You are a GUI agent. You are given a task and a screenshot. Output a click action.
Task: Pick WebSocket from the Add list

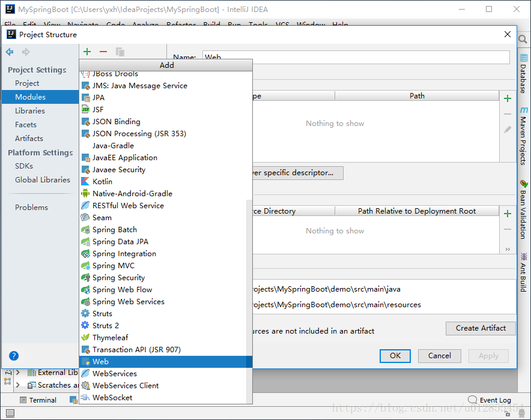[166, 398]
